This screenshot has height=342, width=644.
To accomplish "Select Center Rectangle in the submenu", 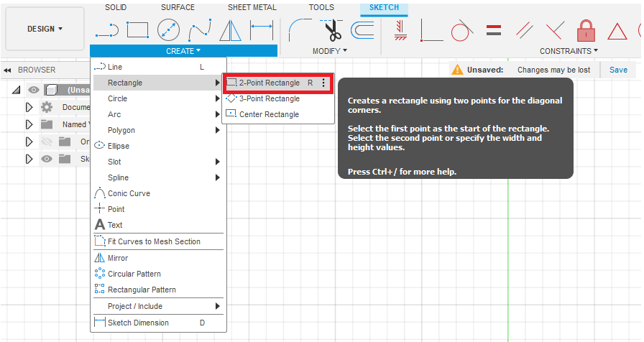I will [278, 114].
